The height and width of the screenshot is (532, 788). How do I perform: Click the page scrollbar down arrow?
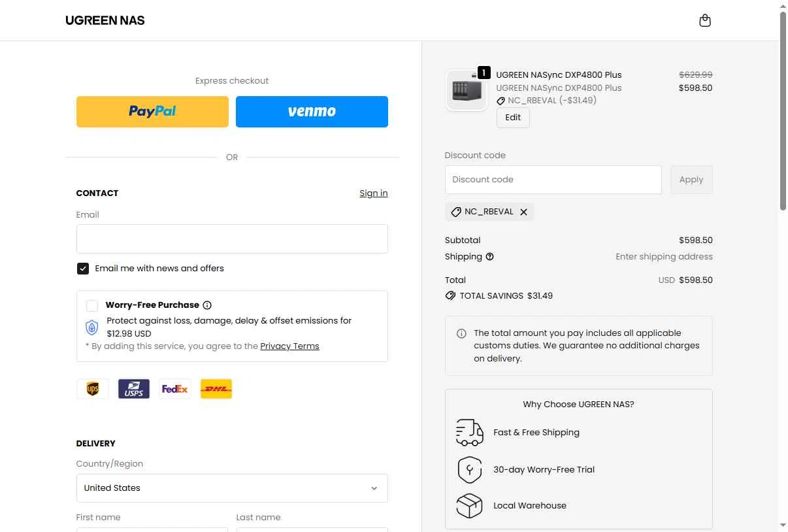tap(783, 525)
